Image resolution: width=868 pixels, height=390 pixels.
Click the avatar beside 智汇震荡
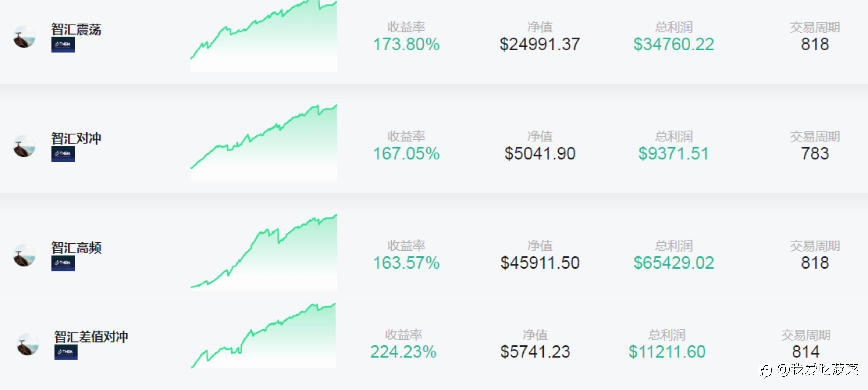click(x=24, y=37)
